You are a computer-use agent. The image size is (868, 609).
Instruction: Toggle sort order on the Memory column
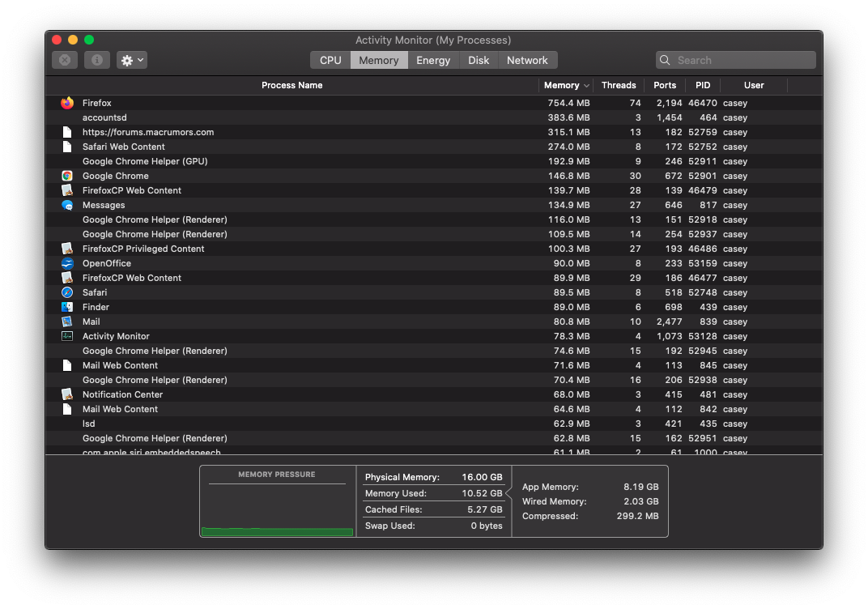(x=566, y=85)
